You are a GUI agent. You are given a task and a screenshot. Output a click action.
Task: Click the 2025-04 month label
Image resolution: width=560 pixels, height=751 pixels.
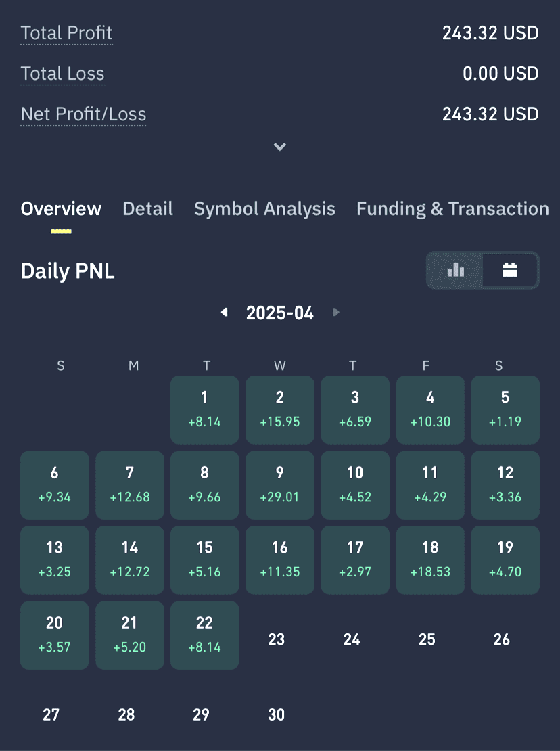pyautogui.click(x=280, y=313)
